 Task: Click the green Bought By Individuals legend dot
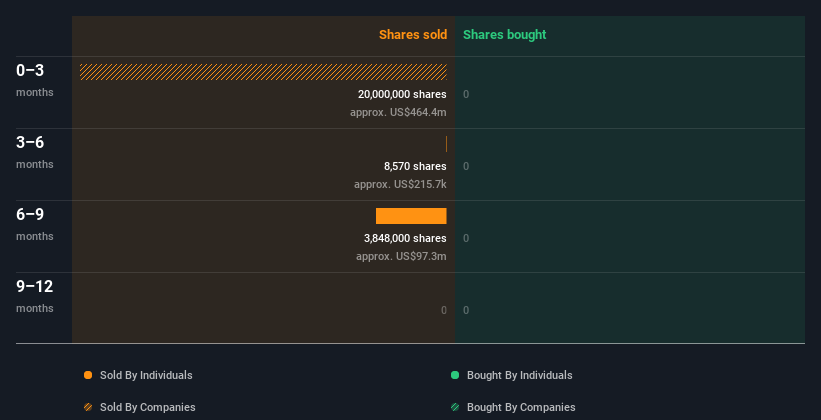pyautogui.click(x=455, y=375)
